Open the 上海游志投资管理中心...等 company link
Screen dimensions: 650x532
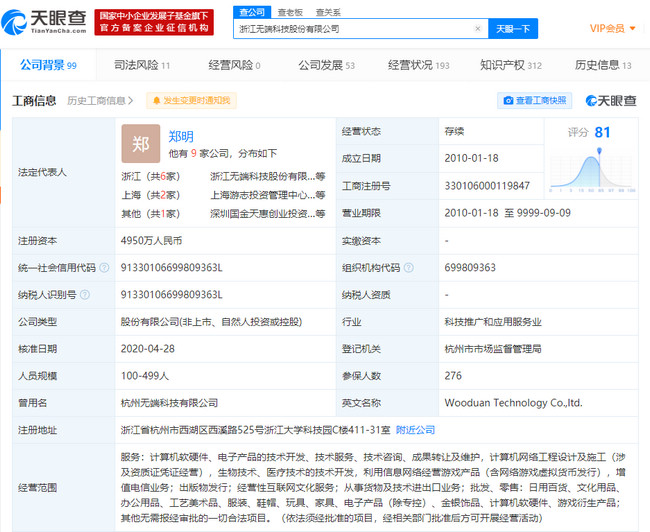(x=267, y=195)
